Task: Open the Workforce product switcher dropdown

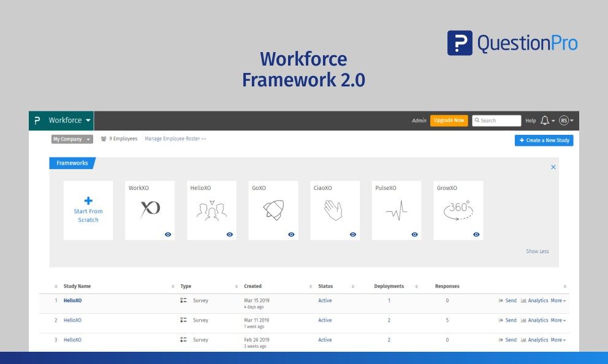Action: tap(70, 121)
